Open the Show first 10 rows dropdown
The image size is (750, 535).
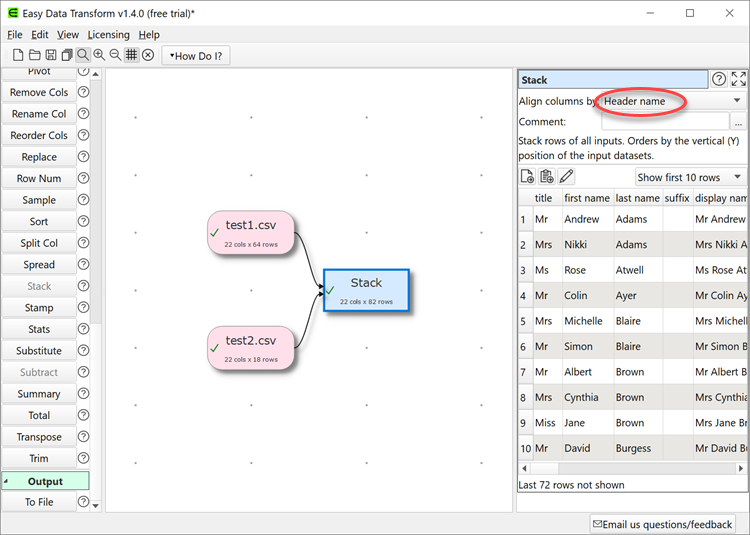(x=690, y=177)
